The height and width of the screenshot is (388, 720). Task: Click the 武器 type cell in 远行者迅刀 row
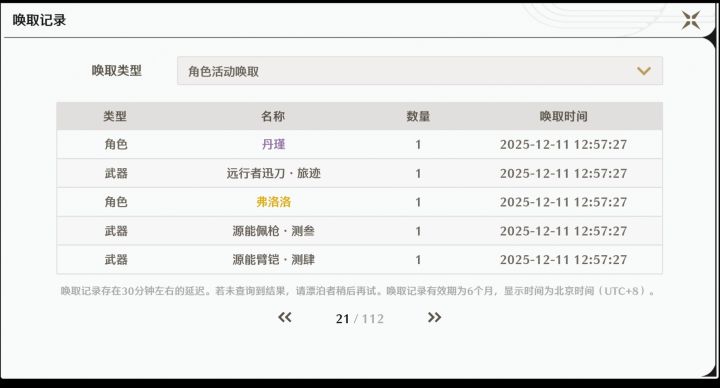pos(116,174)
